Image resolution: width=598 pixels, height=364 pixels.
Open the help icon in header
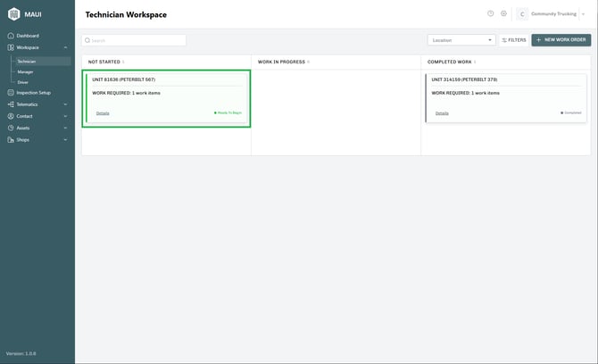[491, 13]
